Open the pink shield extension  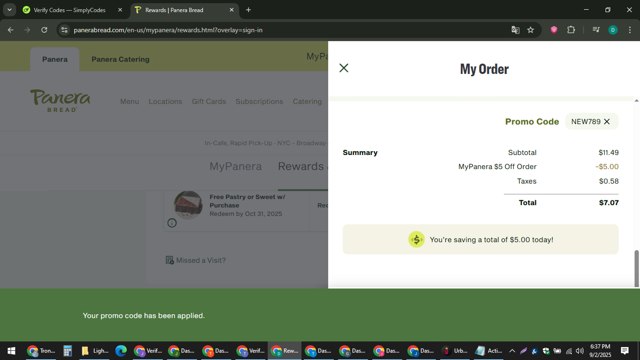point(553,30)
